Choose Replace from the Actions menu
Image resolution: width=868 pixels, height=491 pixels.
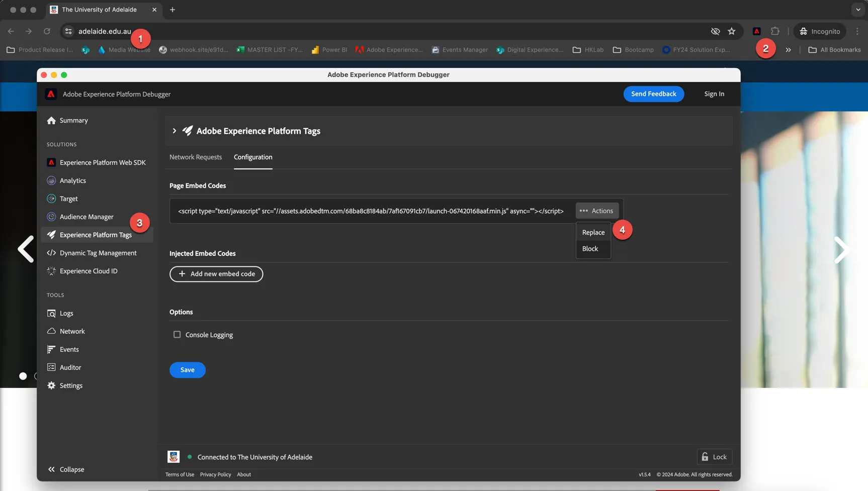(x=593, y=233)
